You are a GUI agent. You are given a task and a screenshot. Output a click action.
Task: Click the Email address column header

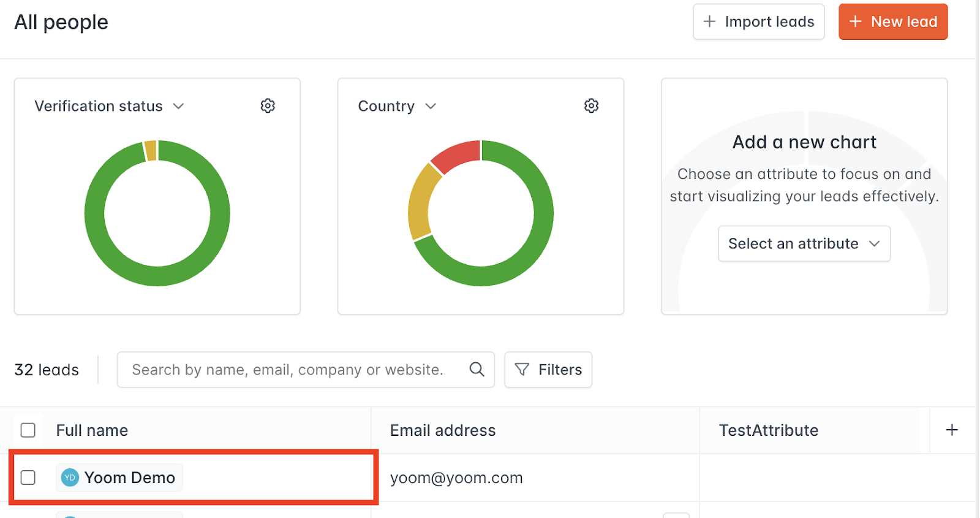click(x=443, y=430)
